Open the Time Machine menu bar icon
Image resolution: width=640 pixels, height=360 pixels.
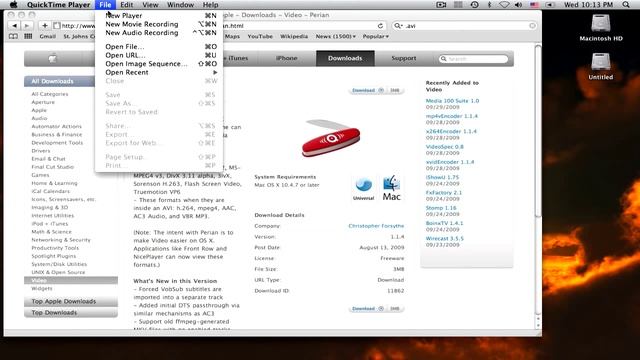(x=474, y=4)
